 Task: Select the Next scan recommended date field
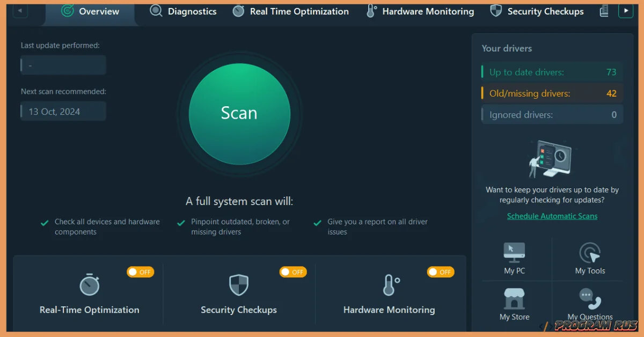(x=63, y=112)
